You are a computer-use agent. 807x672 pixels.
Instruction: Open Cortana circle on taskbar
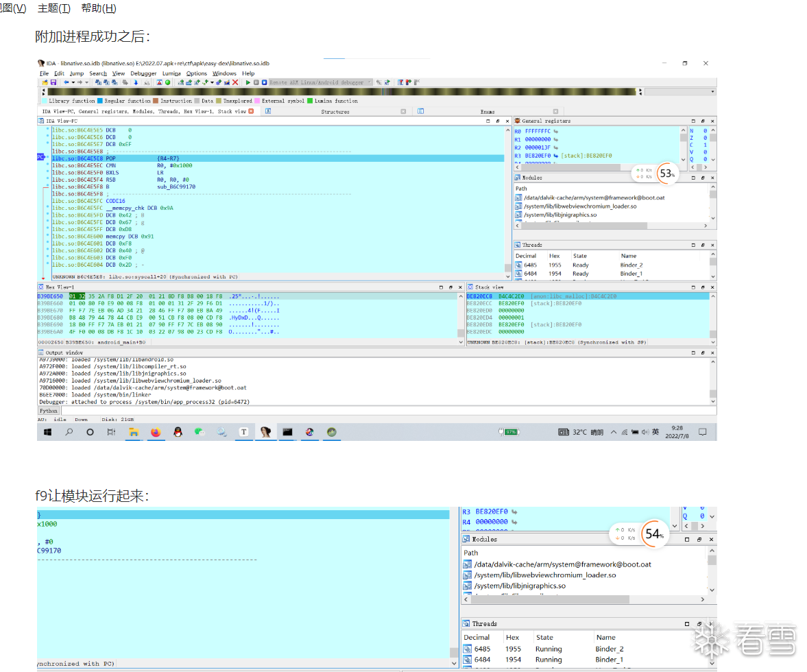coord(90,432)
